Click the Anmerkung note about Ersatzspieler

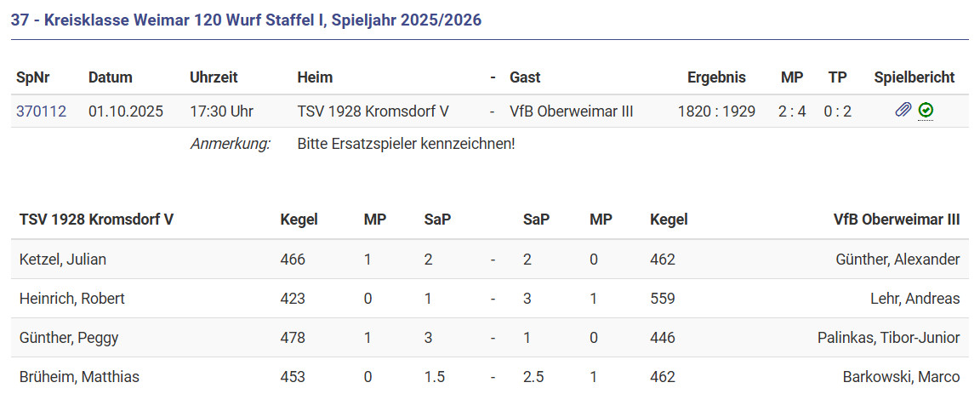406,144
